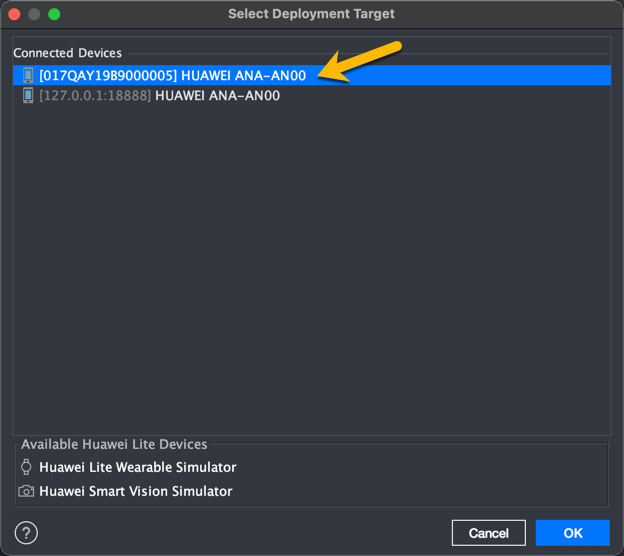
Task: Choose Huawei Lite Wearable Simulator
Action: [137, 467]
